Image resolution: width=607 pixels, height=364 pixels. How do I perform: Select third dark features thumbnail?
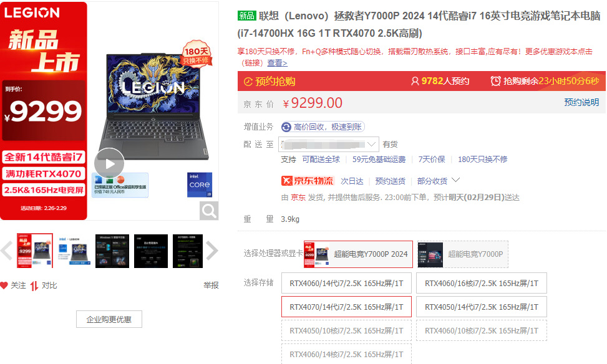[112, 251]
